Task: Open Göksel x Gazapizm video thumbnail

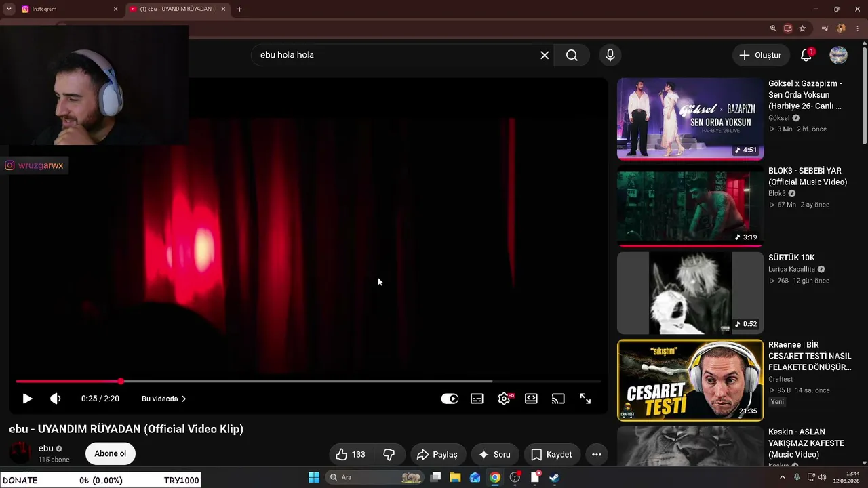Action: coord(690,119)
